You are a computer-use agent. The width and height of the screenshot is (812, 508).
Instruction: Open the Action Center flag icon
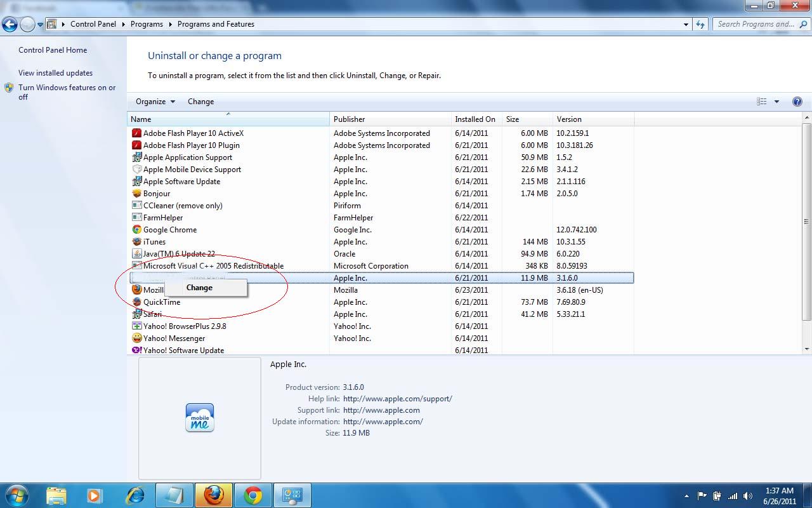702,496
